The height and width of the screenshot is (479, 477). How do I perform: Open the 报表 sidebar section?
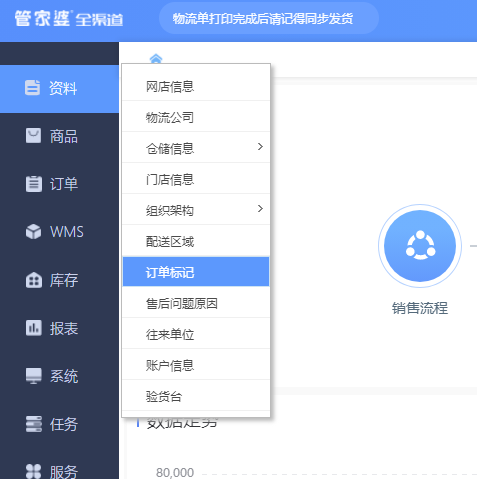59,328
